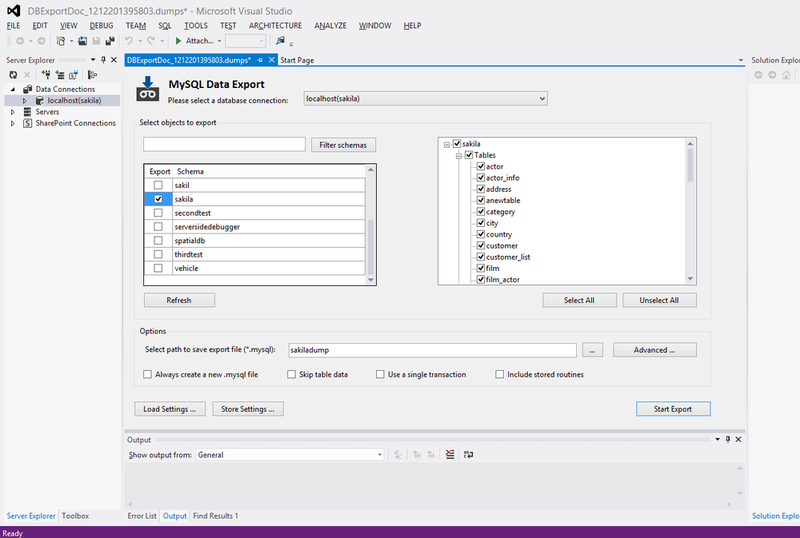Expand the localhost(sakila) connection node

tap(24, 101)
